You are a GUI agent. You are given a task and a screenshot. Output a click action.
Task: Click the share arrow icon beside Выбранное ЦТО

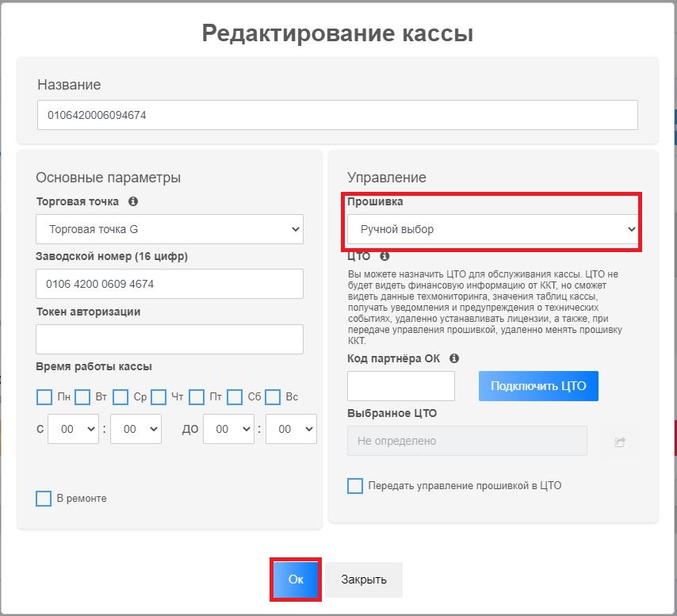click(620, 442)
